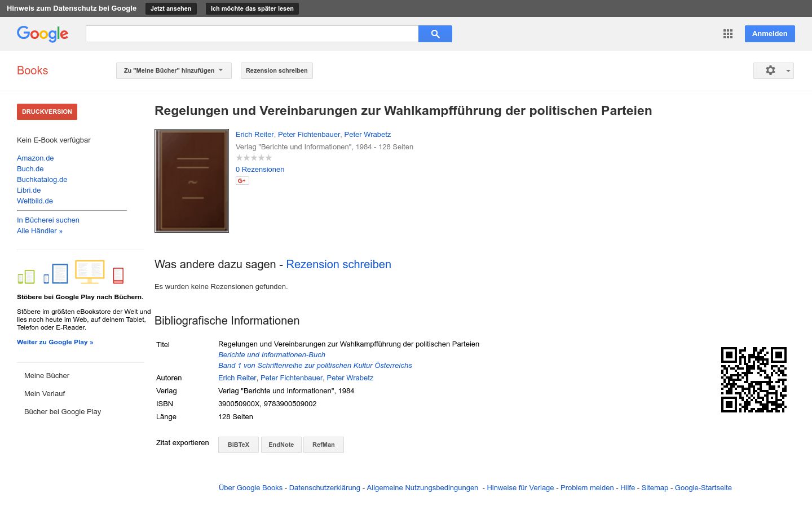Open 'Bücher bei Google Play' sidebar item

click(x=63, y=412)
